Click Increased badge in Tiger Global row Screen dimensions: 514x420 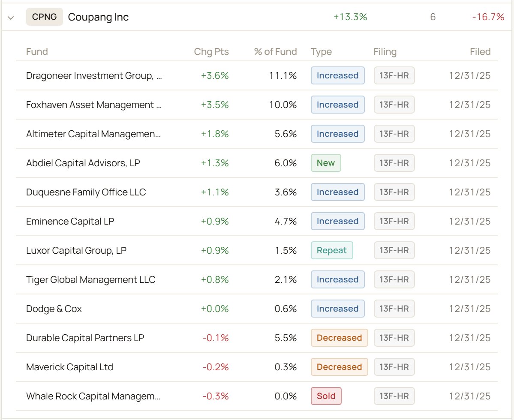338,279
